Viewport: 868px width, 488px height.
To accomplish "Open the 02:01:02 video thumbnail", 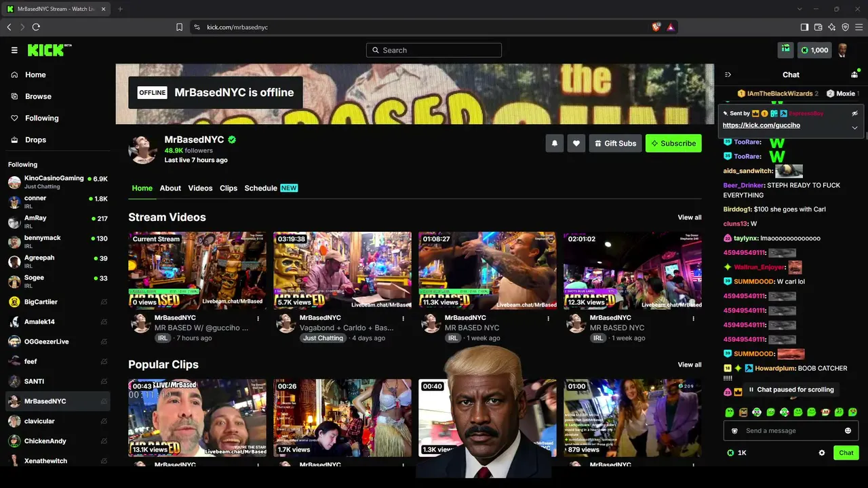I will (633, 270).
